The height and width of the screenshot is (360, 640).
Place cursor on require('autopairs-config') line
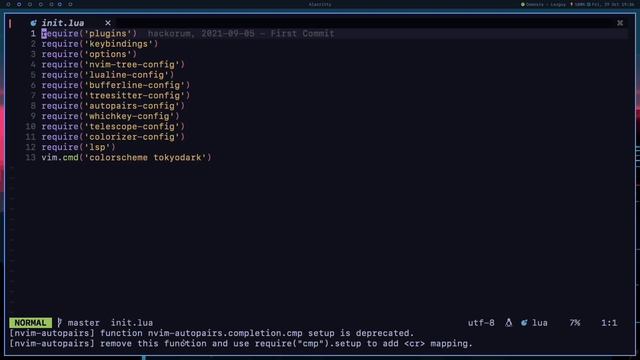coord(113,106)
